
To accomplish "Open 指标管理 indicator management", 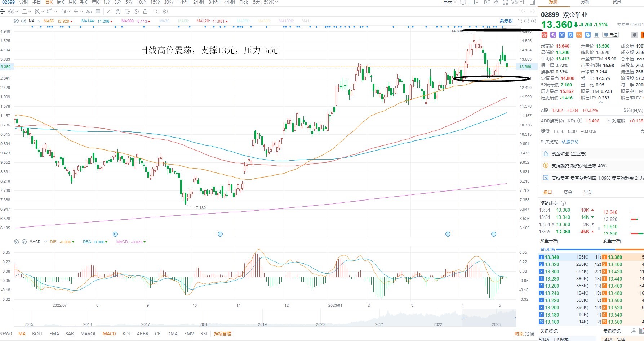I will (x=222, y=334).
